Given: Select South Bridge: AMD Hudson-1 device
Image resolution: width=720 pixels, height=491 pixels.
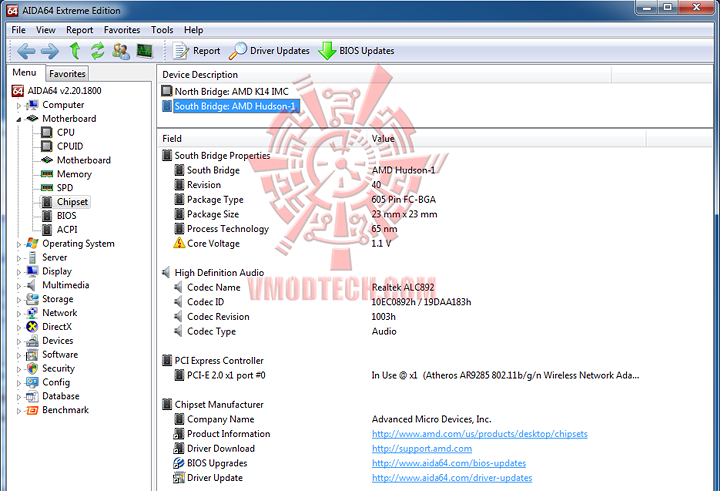Looking at the screenshot, I should pyautogui.click(x=231, y=106).
